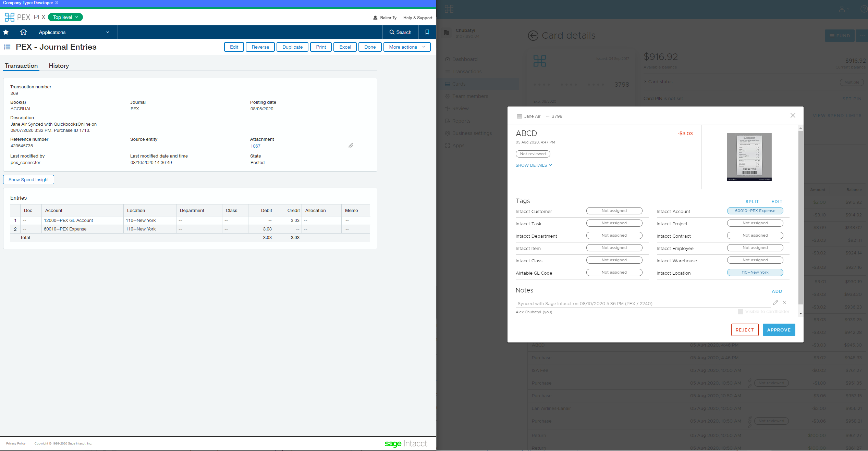Screen dimensions: 868x451
Task: Expand the Top level dropdown
Action: pos(65,17)
